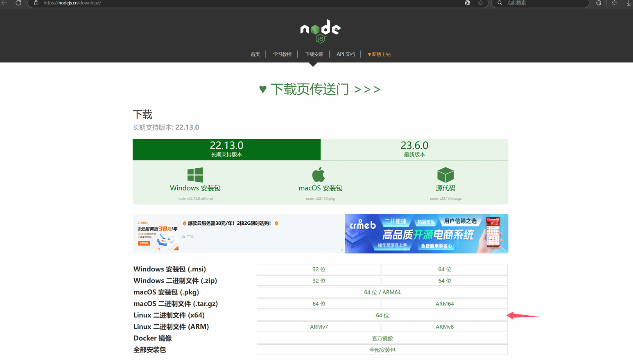
Task: Switch to 22.13.0 长期支持版本 tab
Action: [x=226, y=149]
